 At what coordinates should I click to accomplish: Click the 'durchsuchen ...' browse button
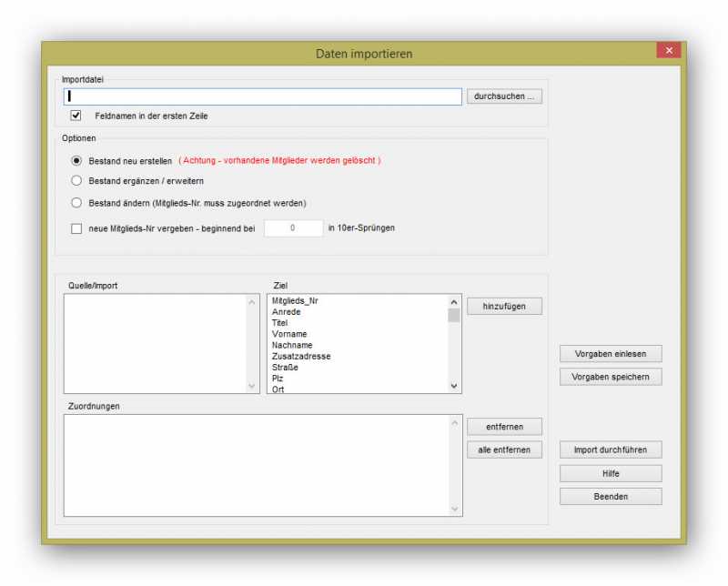(x=504, y=96)
